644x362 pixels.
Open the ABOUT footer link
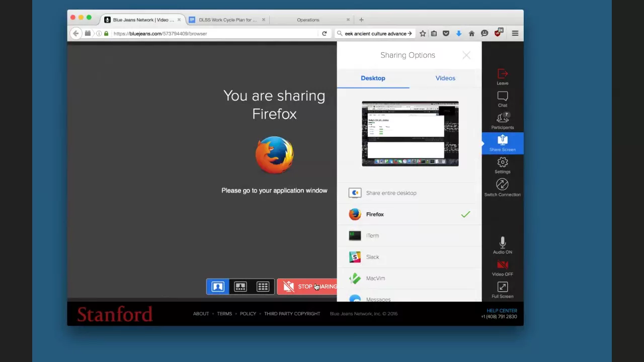click(x=201, y=314)
